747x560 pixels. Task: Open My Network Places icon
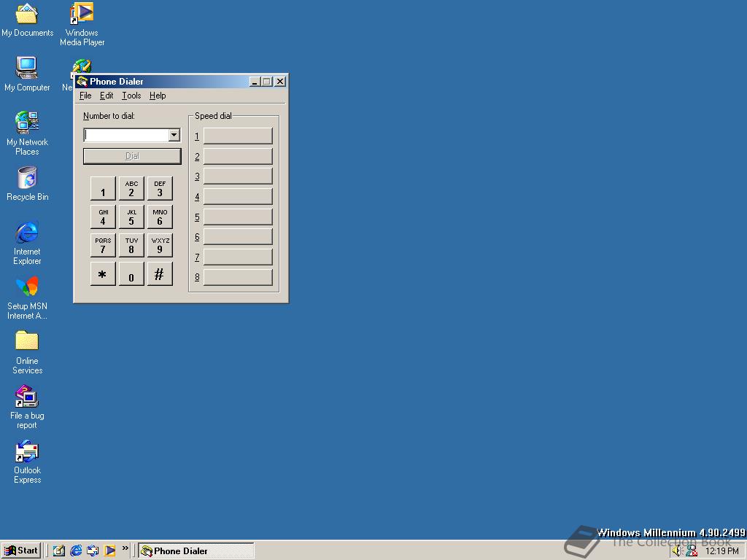[x=27, y=133]
